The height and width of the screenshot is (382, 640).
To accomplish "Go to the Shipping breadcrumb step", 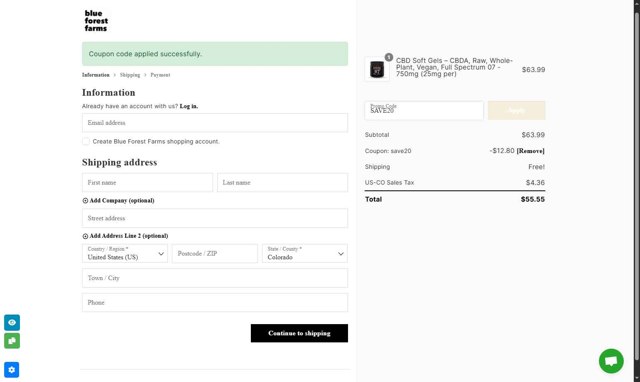I will click(130, 75).
